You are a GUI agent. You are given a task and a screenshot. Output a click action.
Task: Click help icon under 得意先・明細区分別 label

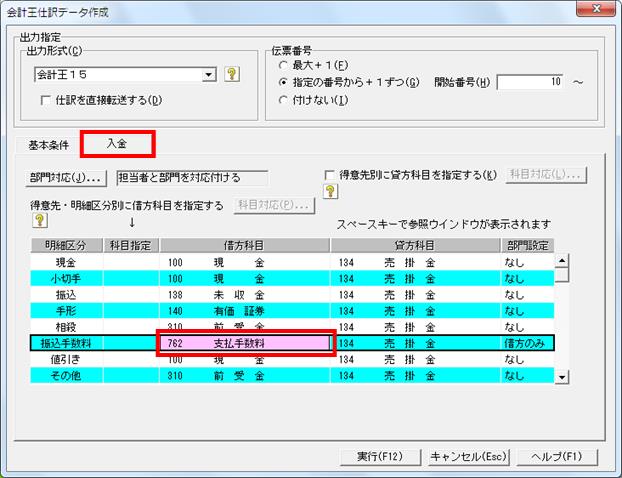click(x=40, y=220)
